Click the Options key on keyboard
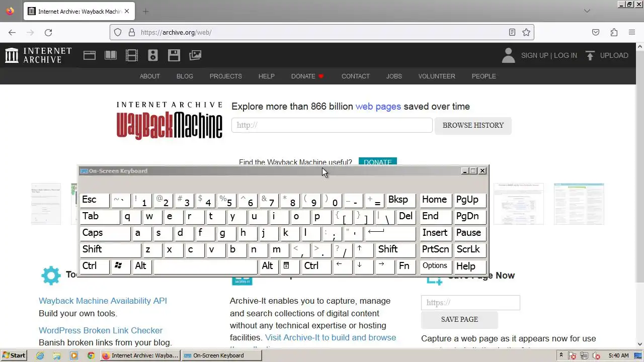Image resolution: width=644 pixels, height=362 pixels. tap(436, 266)
